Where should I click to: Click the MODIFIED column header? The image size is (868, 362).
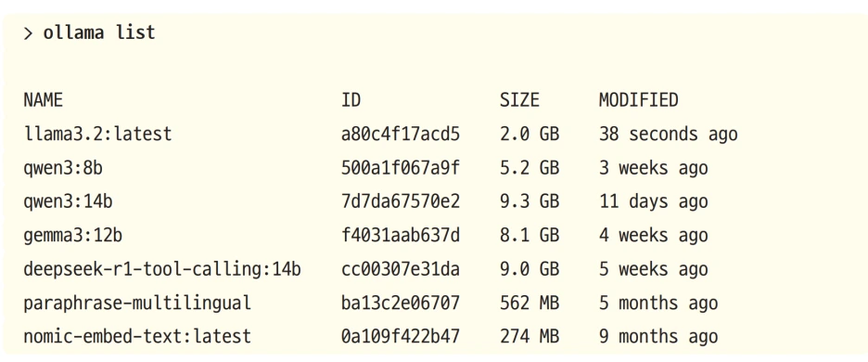(x=638, y=100)
